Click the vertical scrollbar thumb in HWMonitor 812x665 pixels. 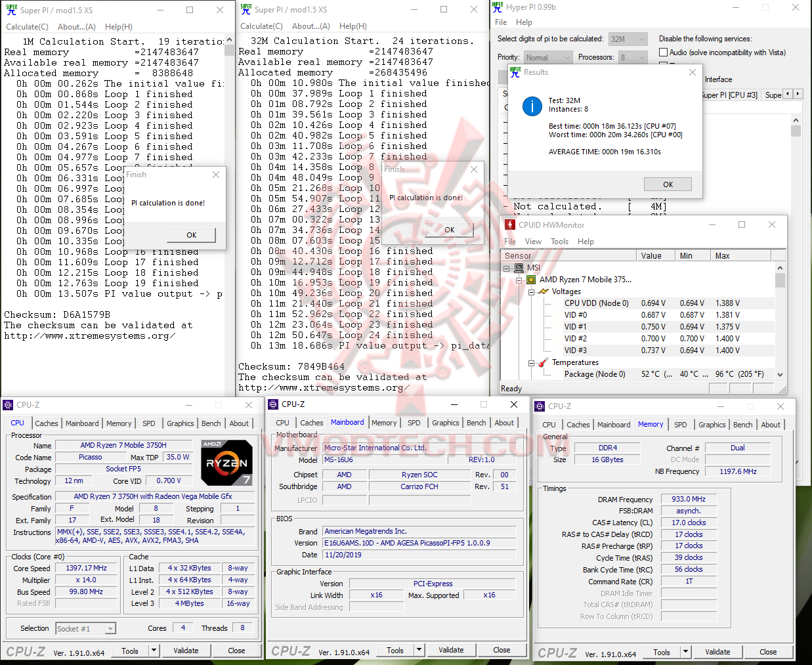tap(780, 280)
